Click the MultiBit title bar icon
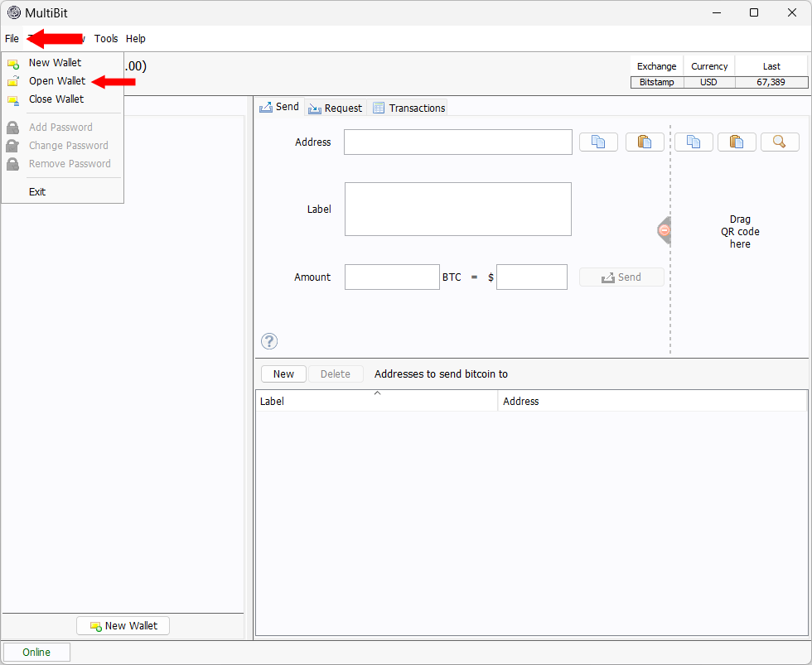 (x=12, y=12)
